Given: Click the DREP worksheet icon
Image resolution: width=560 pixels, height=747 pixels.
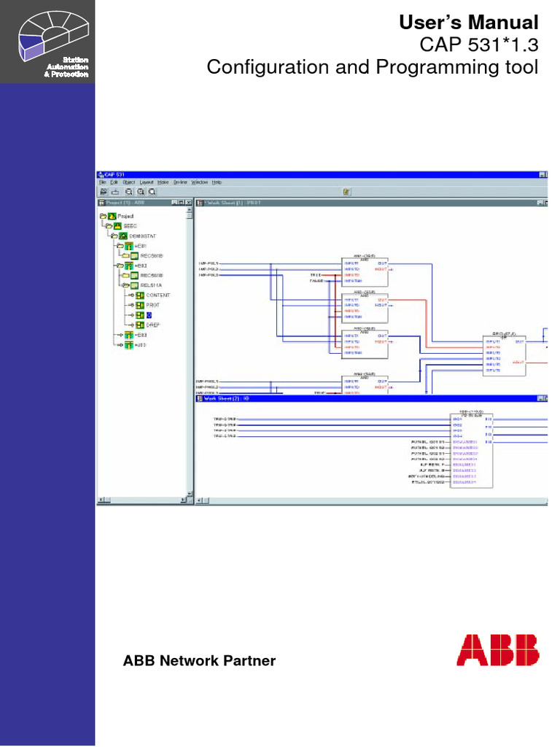Looking at the screenshot, I should point(140,325).
